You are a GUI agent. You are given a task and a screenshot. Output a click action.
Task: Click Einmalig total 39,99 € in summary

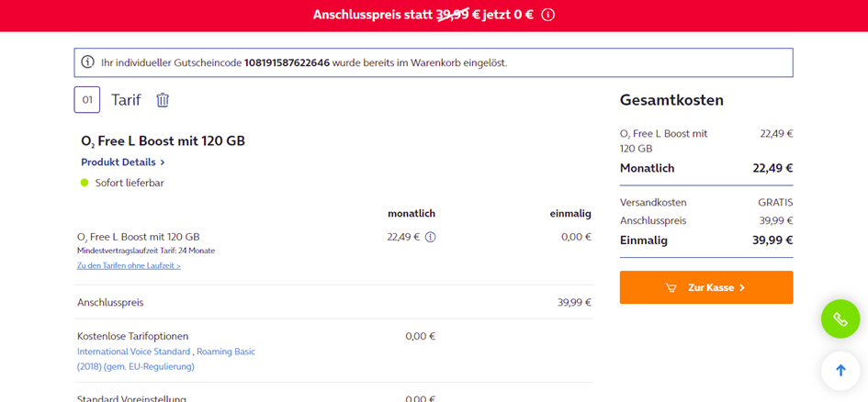point(772,240)
